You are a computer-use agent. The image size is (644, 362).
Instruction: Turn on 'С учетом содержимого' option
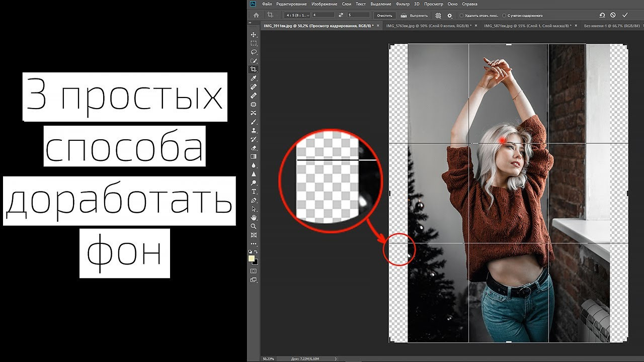click(x=505, y=15)
